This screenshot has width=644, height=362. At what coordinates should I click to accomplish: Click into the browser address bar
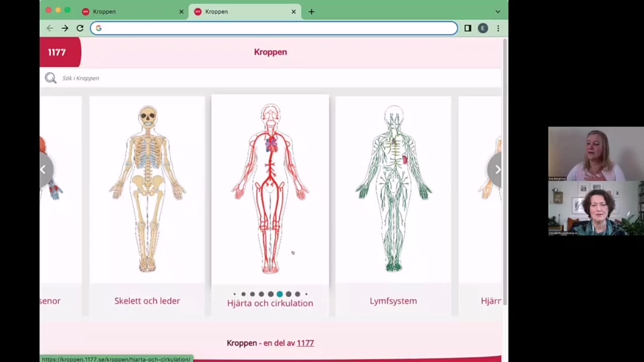pos(274,28)
